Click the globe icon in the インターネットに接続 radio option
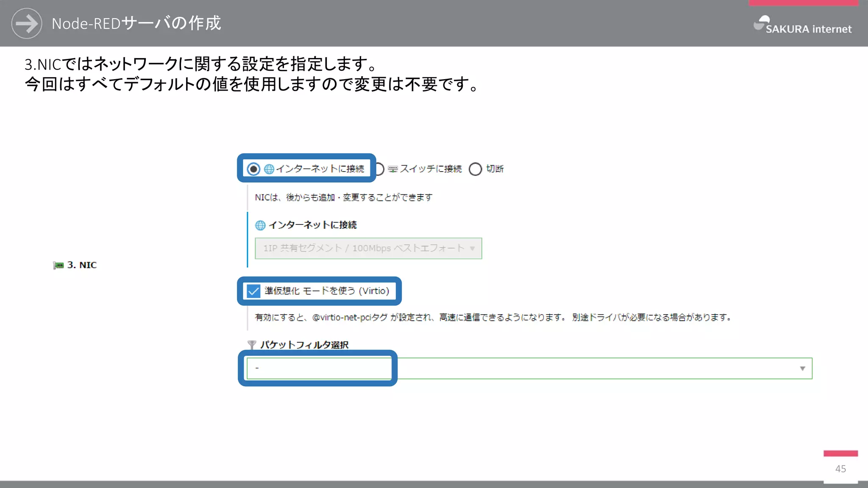The height and width of the screenshot is (488, 868). [269, 169]
